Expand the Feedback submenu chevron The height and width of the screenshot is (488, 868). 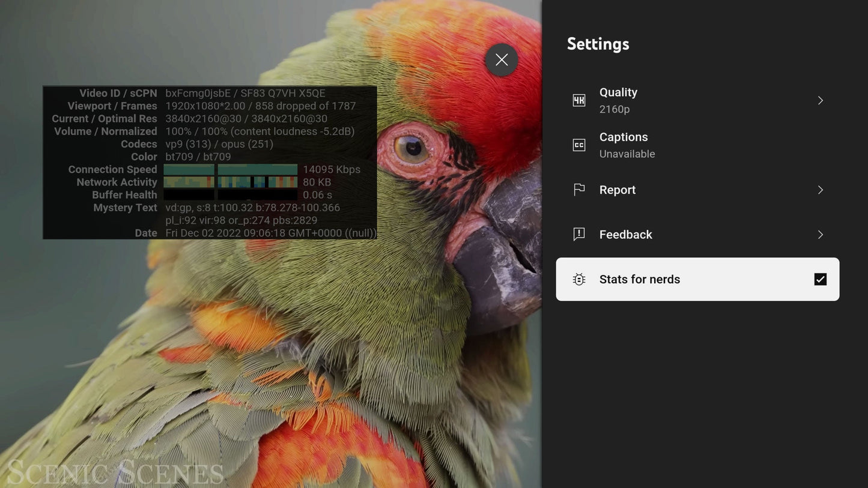pyautogui.click(x=821, y=235)
